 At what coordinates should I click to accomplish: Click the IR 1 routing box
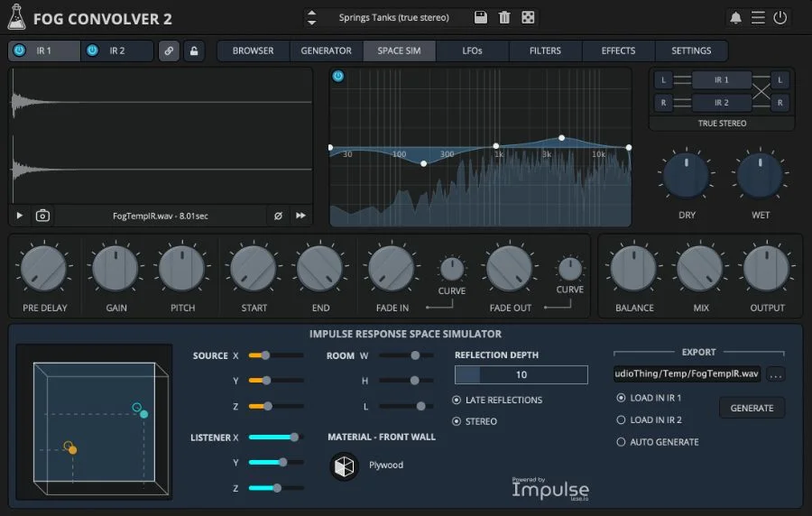[x=722, y=79]
